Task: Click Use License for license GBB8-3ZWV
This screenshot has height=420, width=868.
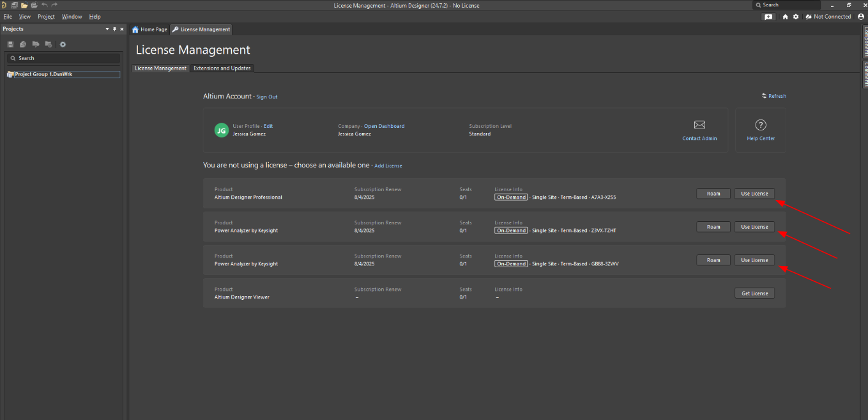Action: (754, 260)
